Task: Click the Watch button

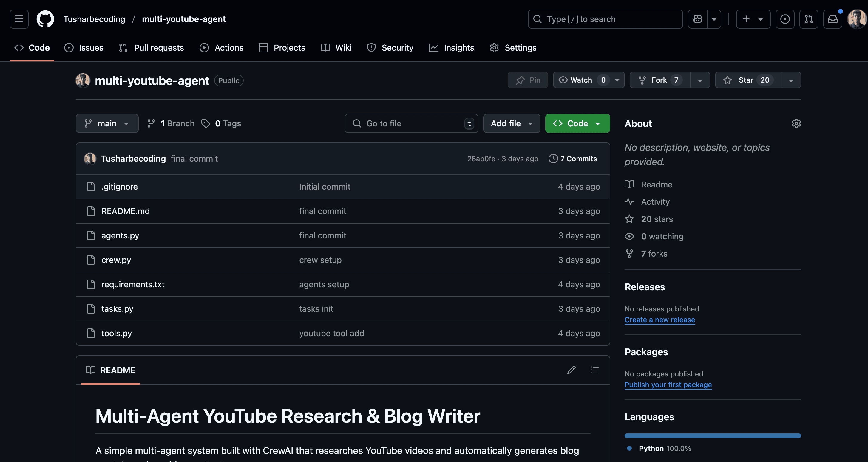Action: pos(589,80)
